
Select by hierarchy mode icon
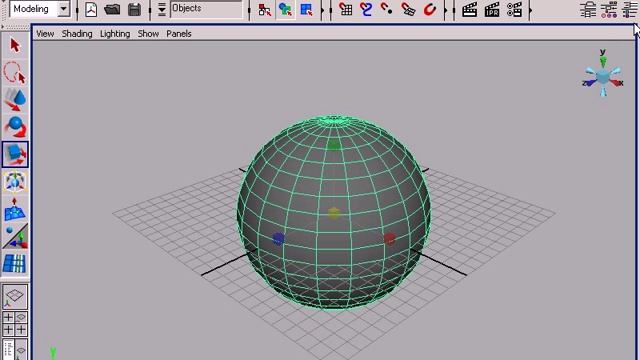coord(264,9)
